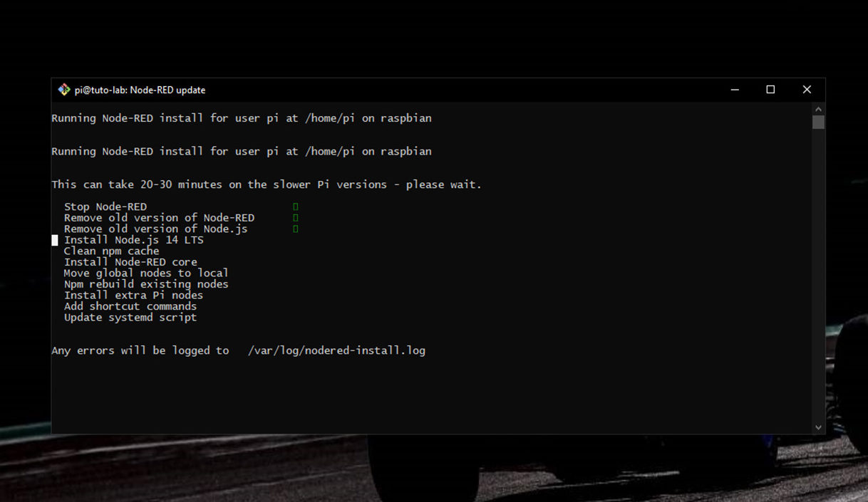Click the scrollbar down arrow

[818, 427]
